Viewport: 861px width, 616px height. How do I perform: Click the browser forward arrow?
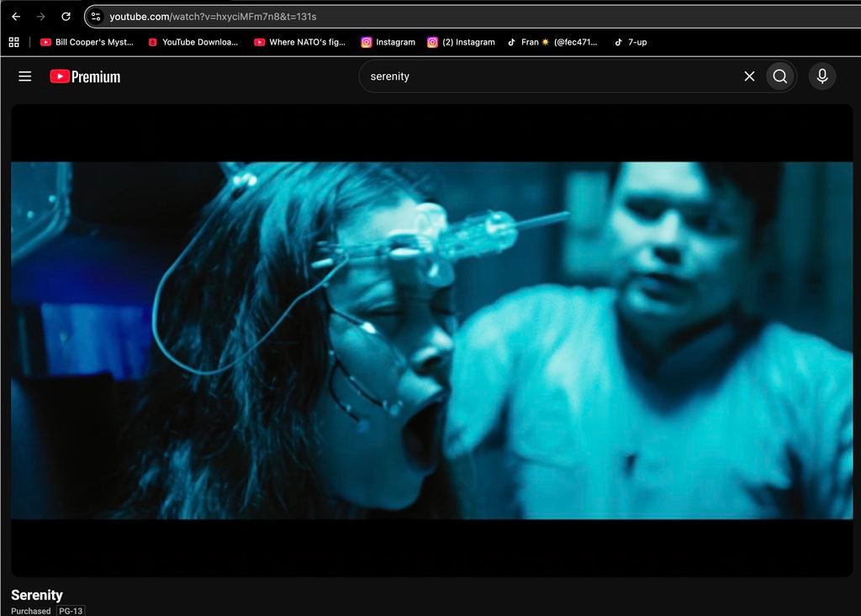[40, 17]
